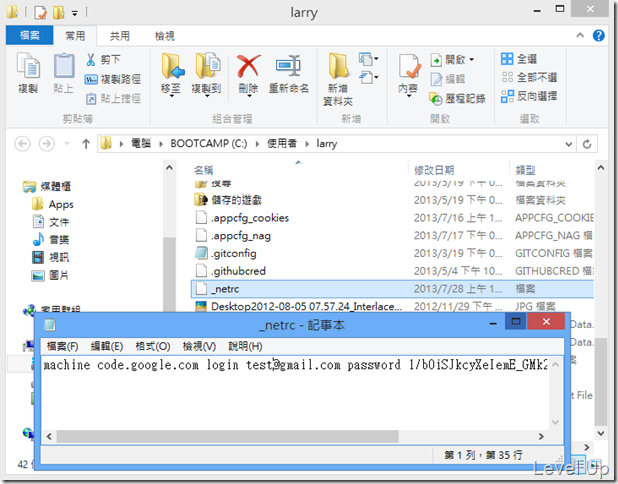618x484 pixels.
Task: Click Paste shortcut (貼上捷徑) in ribbon
Action: point(114,98)
